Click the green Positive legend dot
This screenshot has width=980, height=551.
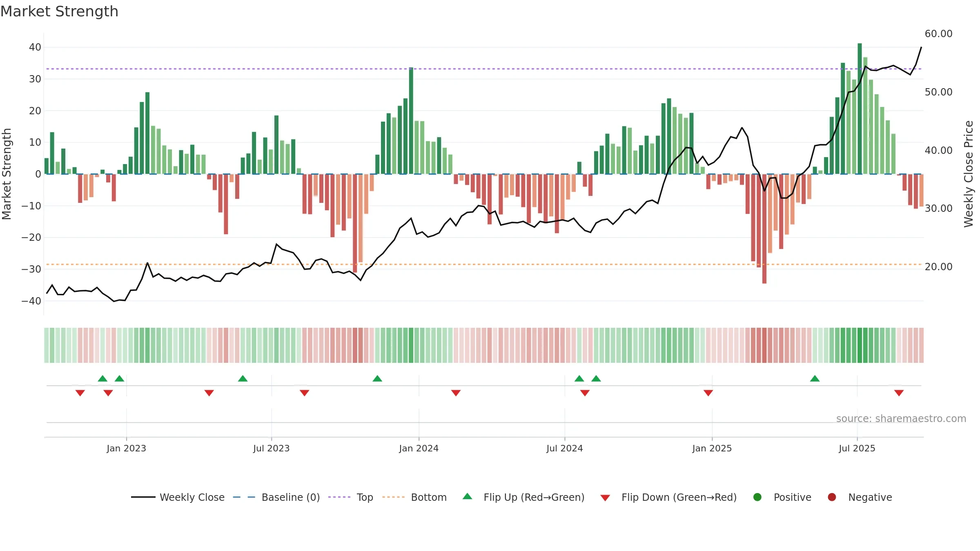tap(757, 497)
